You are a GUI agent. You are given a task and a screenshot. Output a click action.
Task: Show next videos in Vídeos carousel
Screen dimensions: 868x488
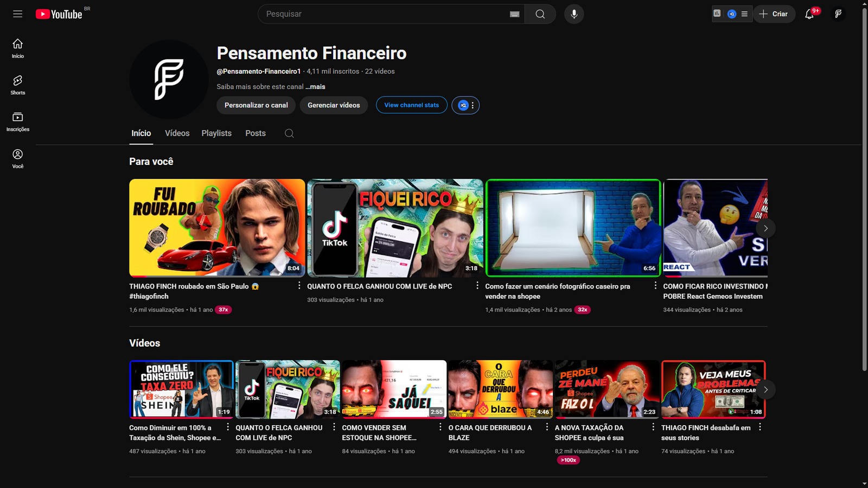[x=765, y=389]
